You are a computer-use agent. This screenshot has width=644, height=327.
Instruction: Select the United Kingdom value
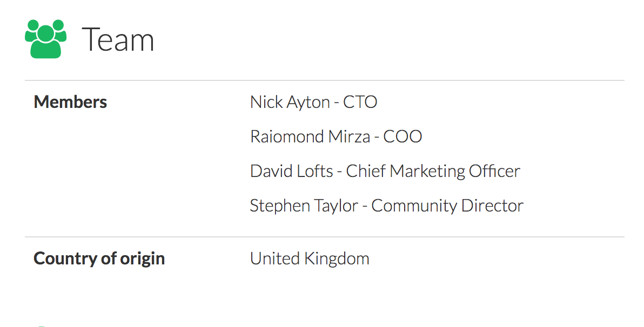coord(310,259)
